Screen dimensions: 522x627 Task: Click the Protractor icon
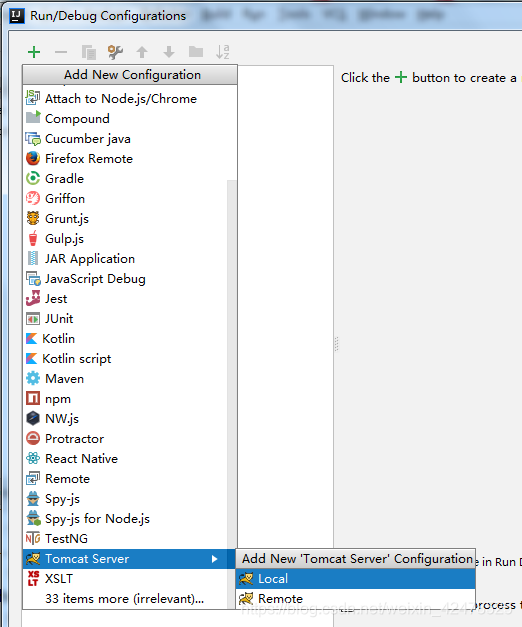[33, 438]
